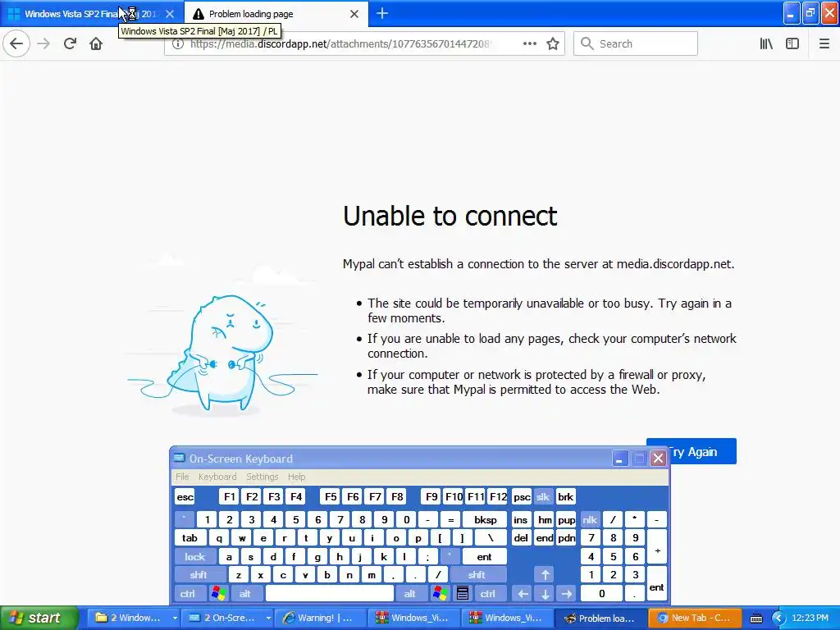Minimize the On-Screen Keyboard window
This screenshot has width=840, height=630.
[620, 459]
